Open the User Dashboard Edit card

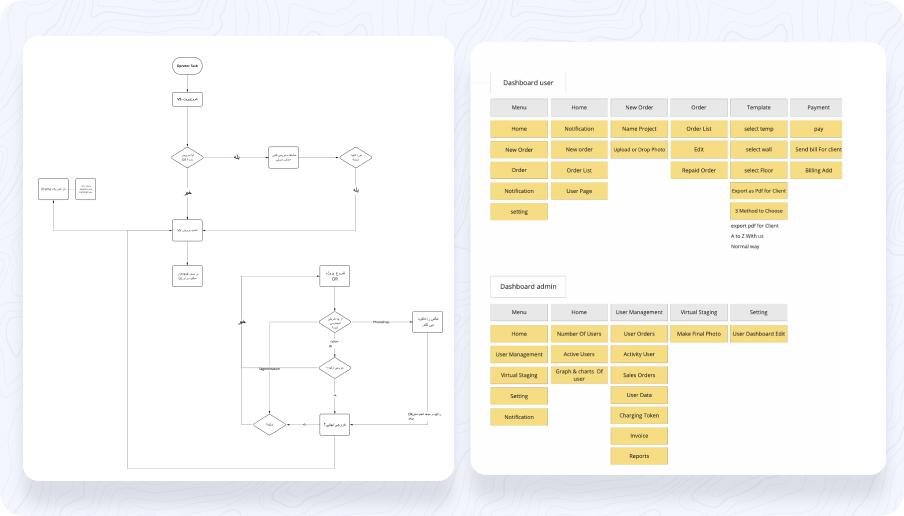click(x=758, y=333)
